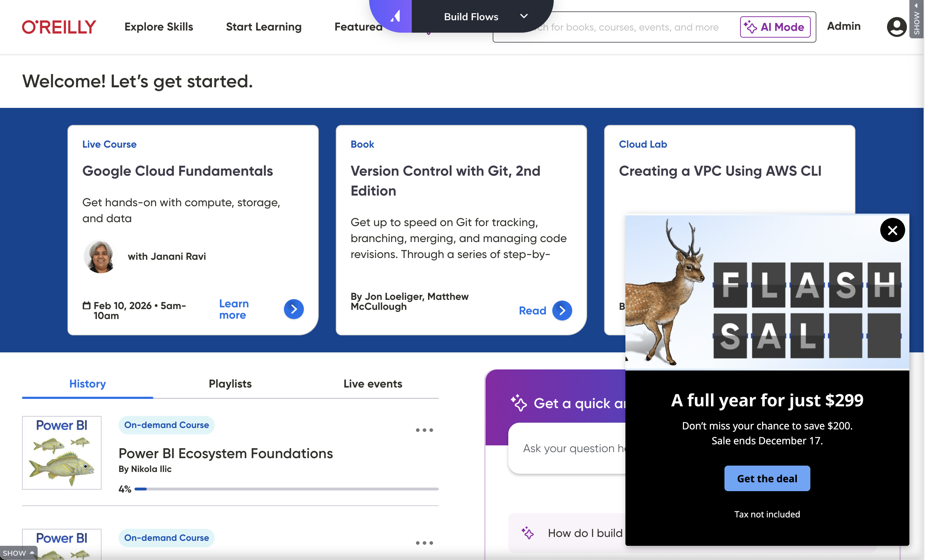925x560 pixels.
Task: Click the Power BI course progress bar
Action: pos(286,489)
